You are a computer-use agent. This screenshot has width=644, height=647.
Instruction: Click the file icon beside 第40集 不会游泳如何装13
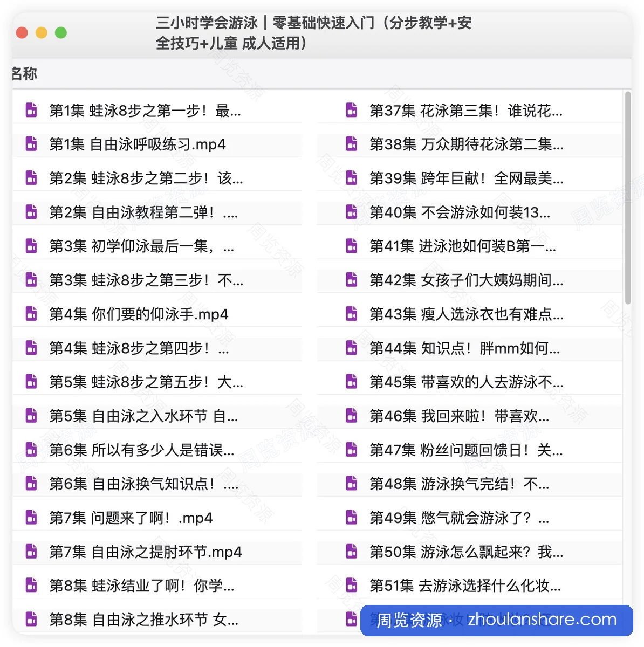click(x=352, y=212)
